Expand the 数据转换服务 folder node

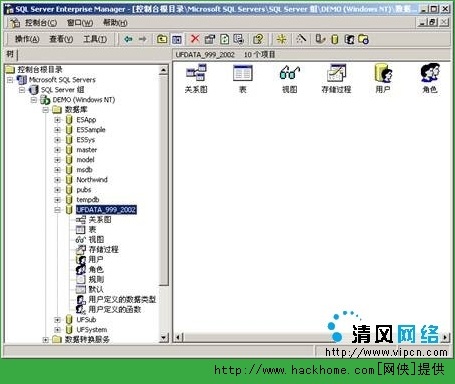[46, 340]
